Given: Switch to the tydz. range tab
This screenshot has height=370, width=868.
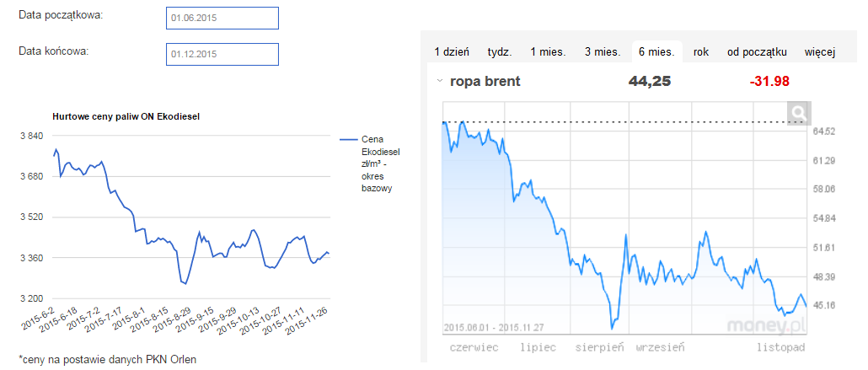Looking at the screenshot, I should [500, 52].
